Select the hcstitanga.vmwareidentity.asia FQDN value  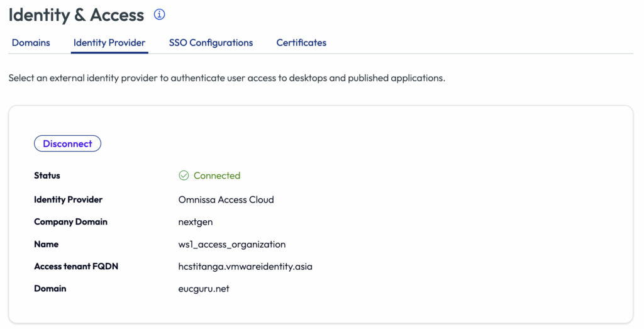[245, 266]
